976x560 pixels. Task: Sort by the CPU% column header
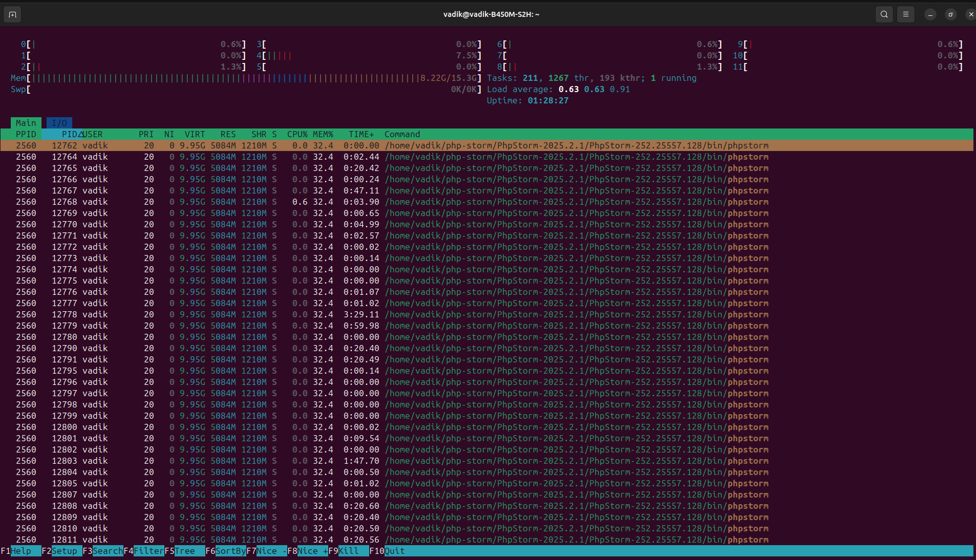pos(298,134)
